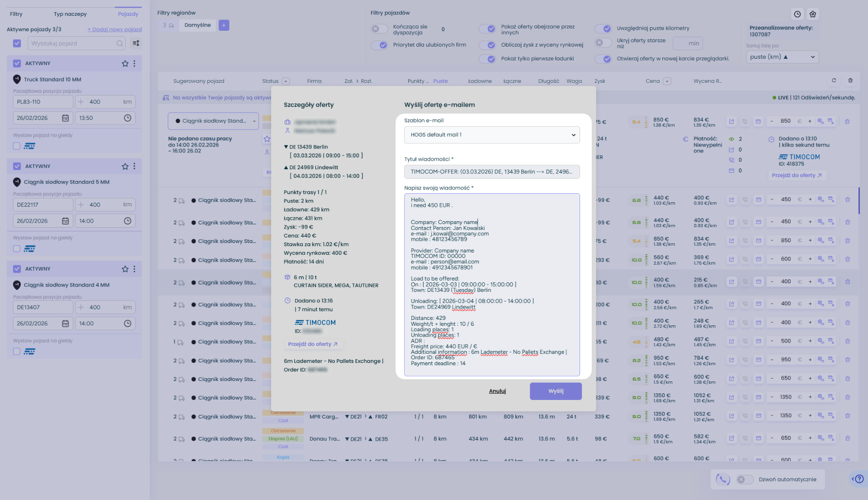868x500 pixels.
Task: Switch to the Typ naczepy tab
Action: click(70, 14)
